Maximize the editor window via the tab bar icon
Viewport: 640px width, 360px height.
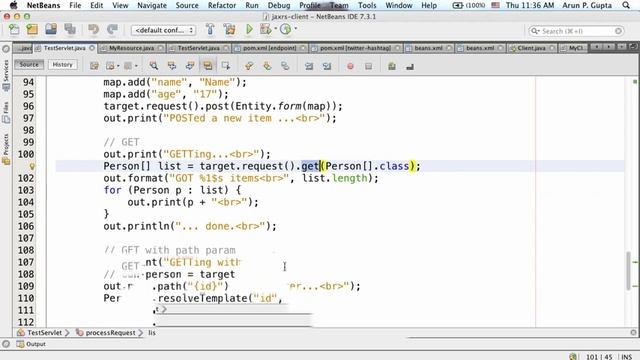tap(633, 47)
